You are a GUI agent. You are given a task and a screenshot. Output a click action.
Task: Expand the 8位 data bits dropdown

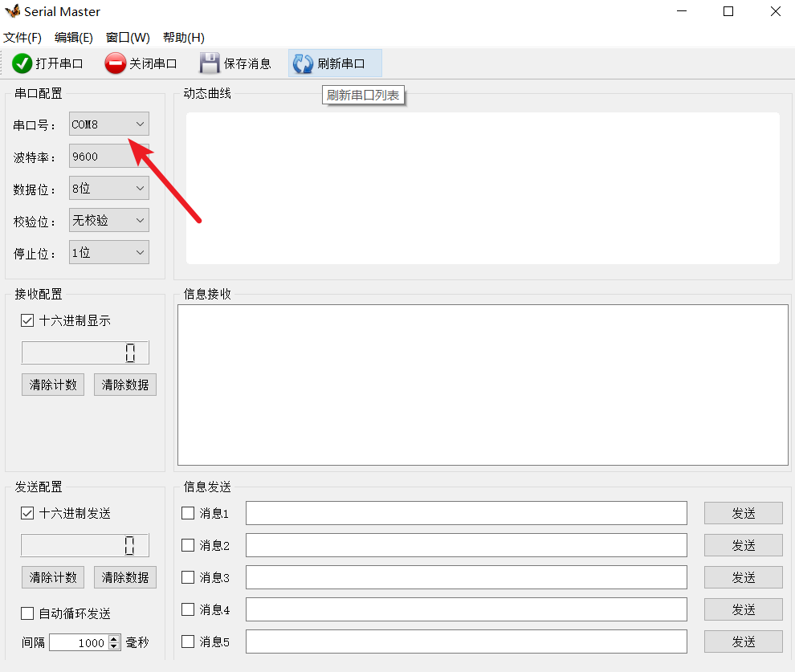click(109, 188)
